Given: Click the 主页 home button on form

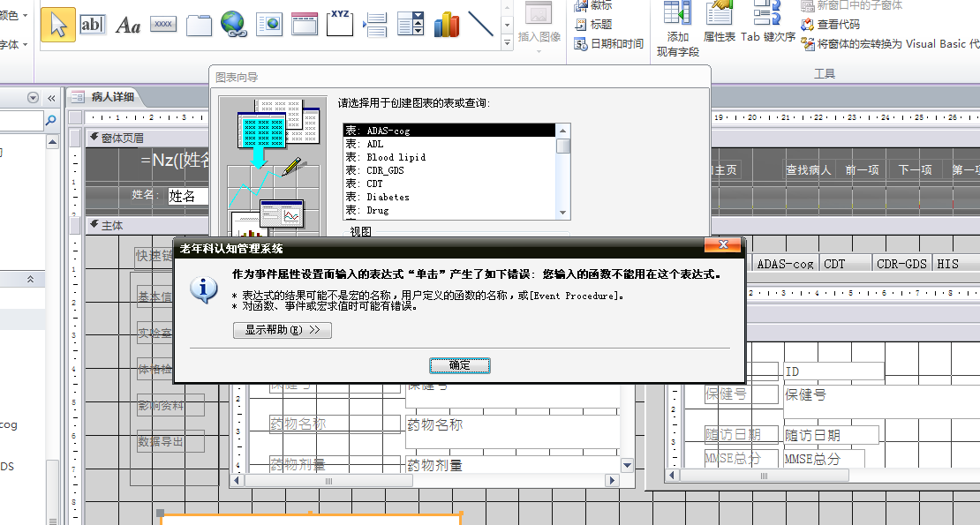Looking at the screenshot, I should click(x=725, y=169).
